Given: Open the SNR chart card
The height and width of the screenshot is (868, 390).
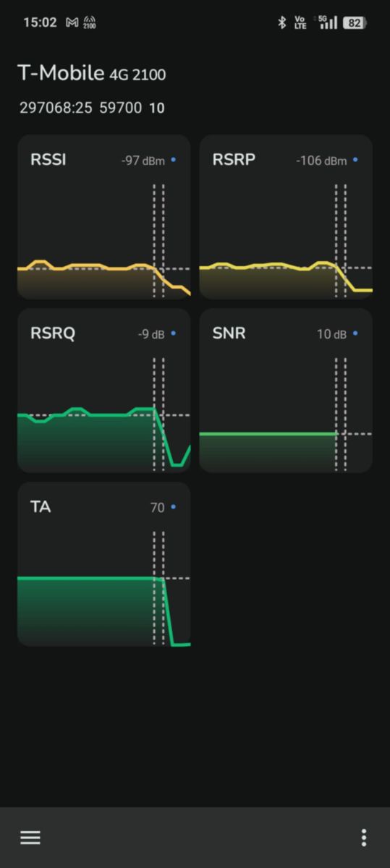Looking at the screenshot, I should pyautogui.click(x=286, y=391).
